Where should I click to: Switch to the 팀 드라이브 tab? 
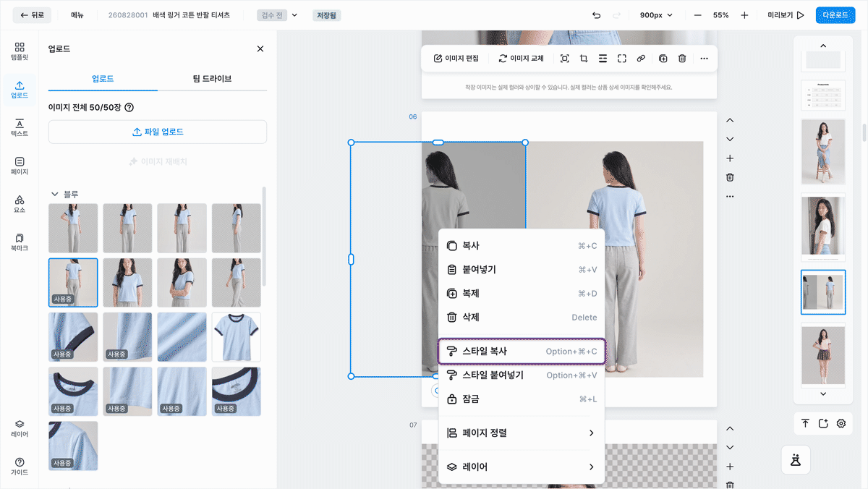212,78
